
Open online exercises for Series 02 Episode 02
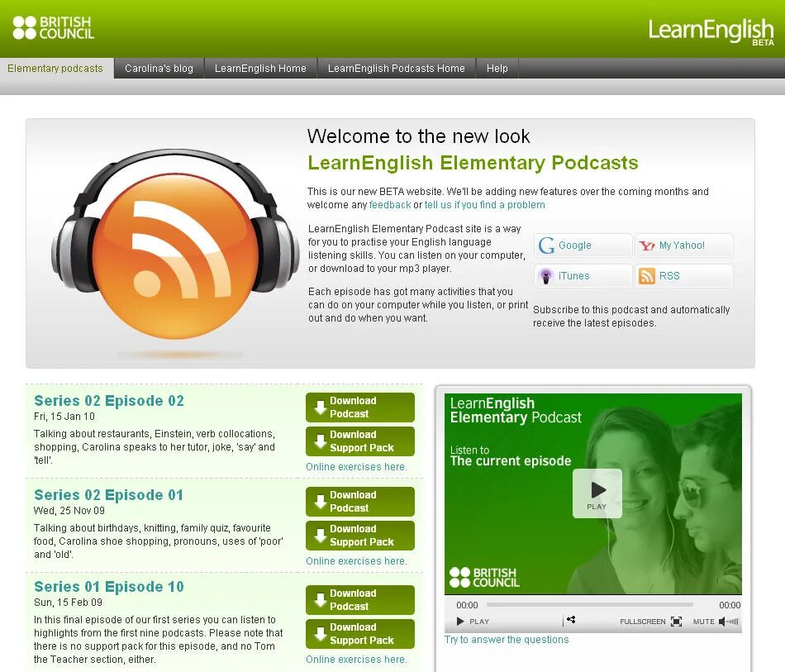(356, 467)
